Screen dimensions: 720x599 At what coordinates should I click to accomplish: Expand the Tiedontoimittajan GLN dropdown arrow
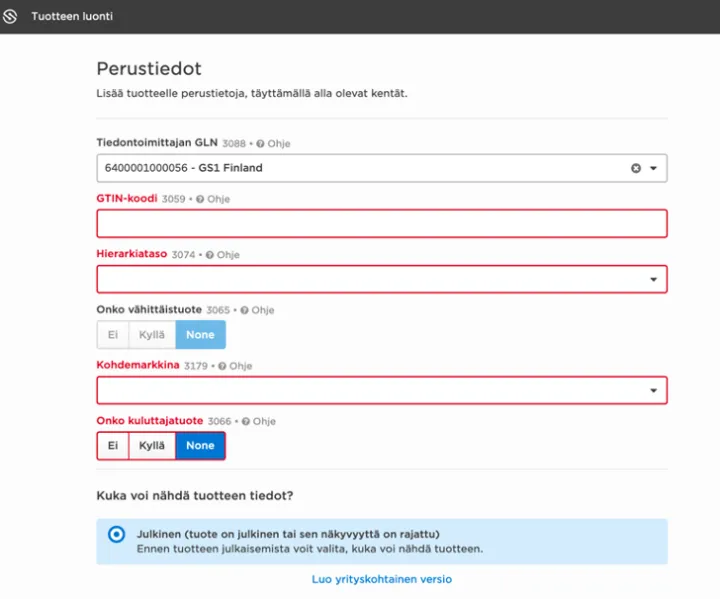tap(653, 168)
